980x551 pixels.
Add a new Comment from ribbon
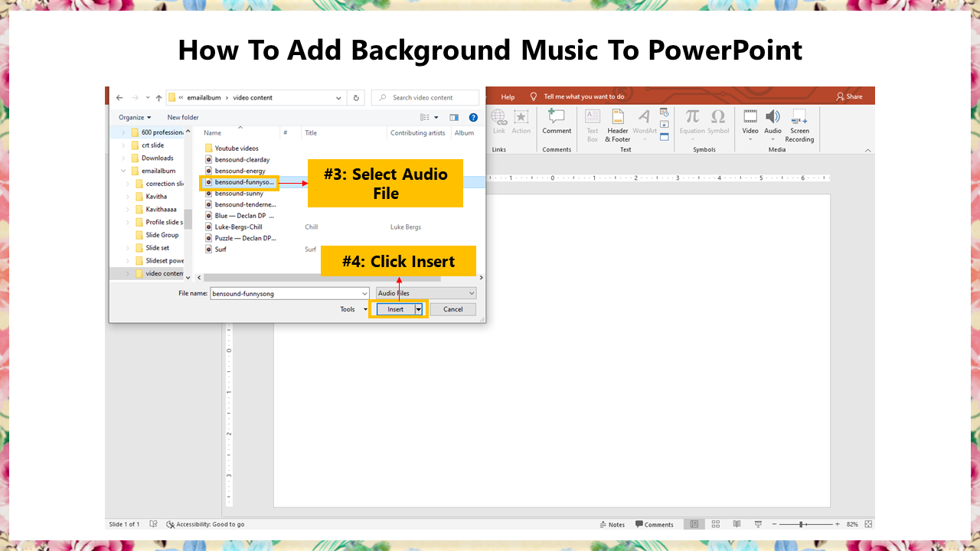[557, 122]
